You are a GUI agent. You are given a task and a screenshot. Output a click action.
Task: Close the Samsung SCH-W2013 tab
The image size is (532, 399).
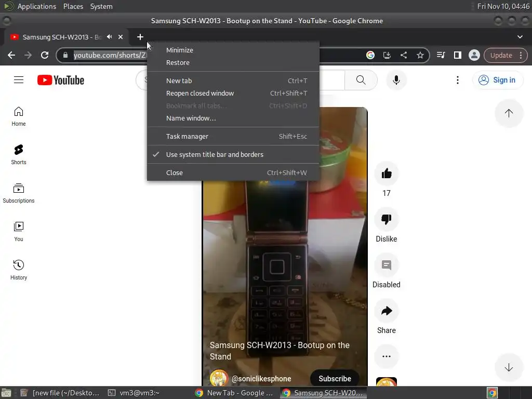(121, 37)
